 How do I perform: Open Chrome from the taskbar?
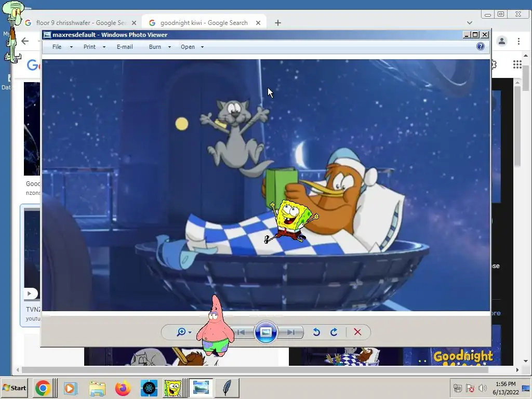pyautogui.click(x=43, y=388)
